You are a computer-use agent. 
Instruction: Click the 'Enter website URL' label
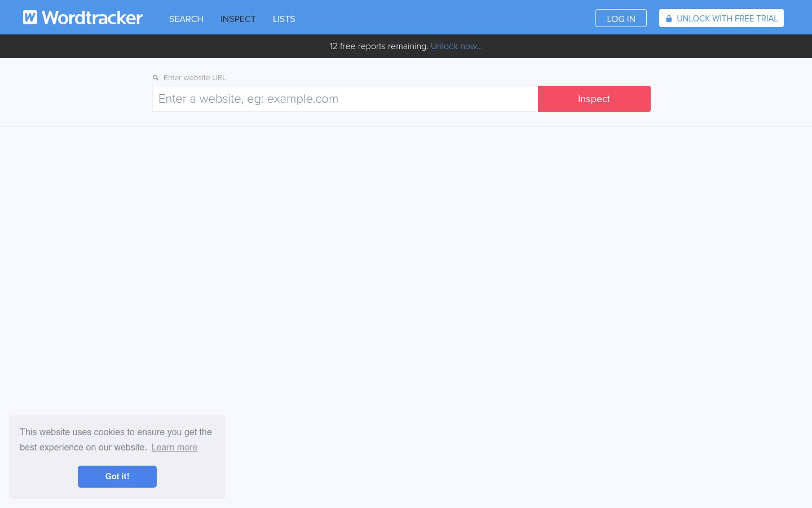coord(195,78)
